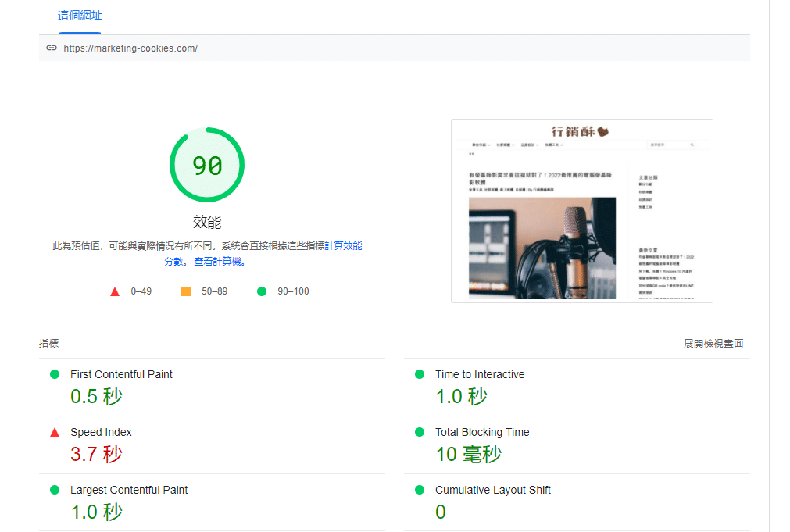Screen dimensions: 790x532
Task: Click the 0–49 range label
Action: coord(141,291)
